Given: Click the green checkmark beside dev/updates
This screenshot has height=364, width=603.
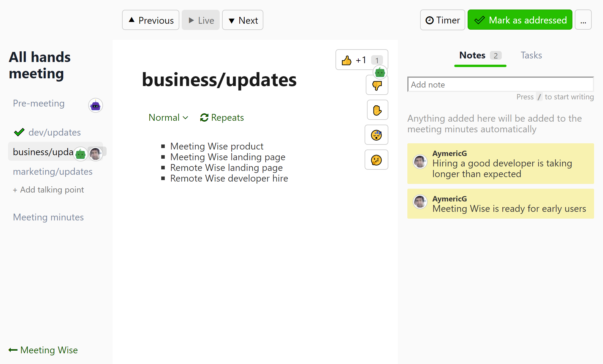Looking at the screenshot, I should pos(19,132).
